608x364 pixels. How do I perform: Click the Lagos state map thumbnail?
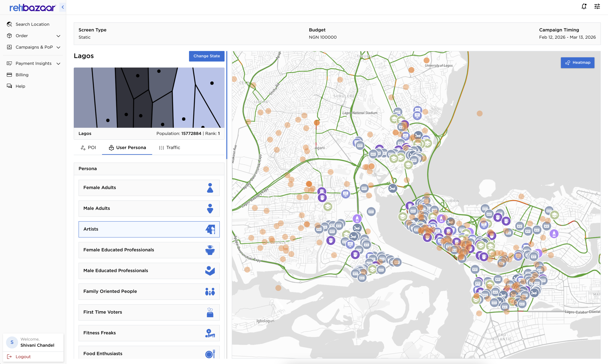tap(149, 98)
